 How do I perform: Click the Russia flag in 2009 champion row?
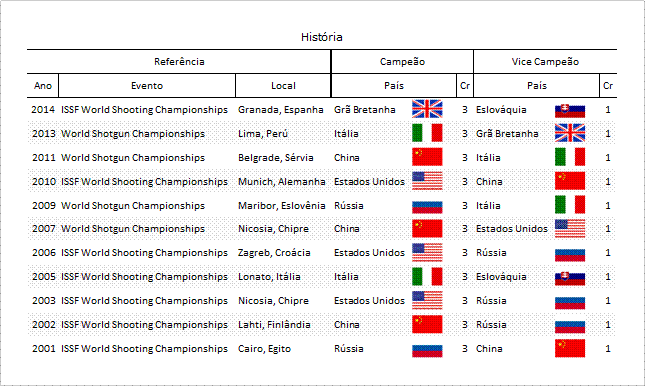tap(427, 206)
